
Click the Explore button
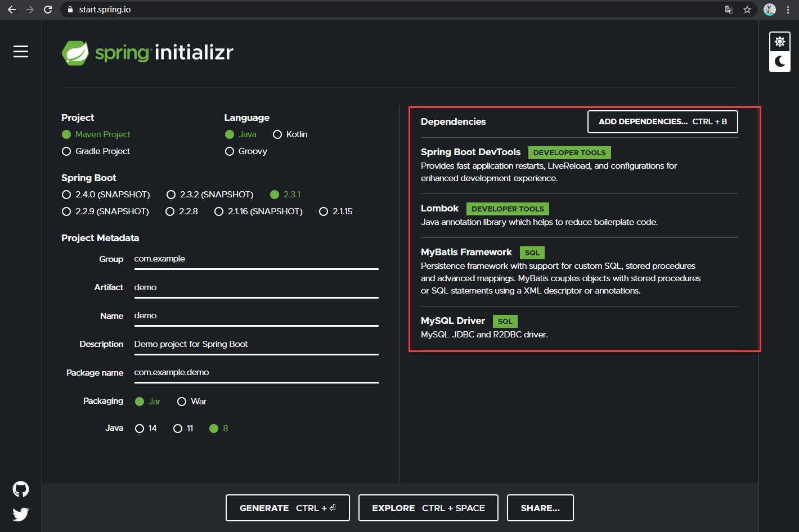[428, 508]
